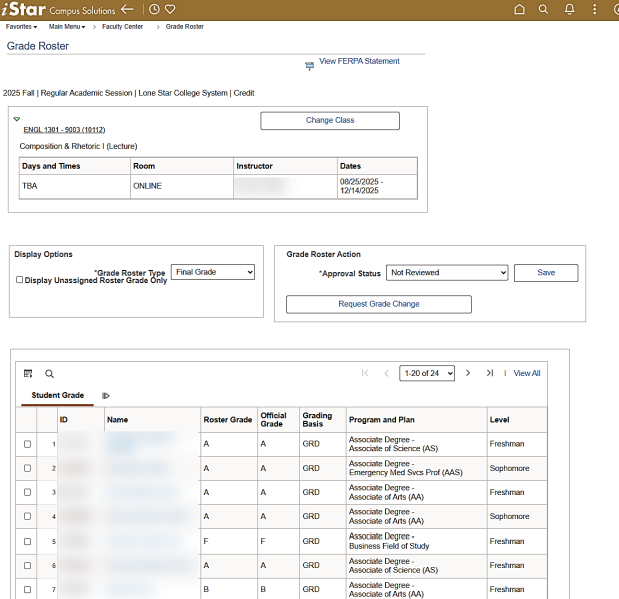
Task: Open View FERPA Statement link
Action: (x=359, y=61)
